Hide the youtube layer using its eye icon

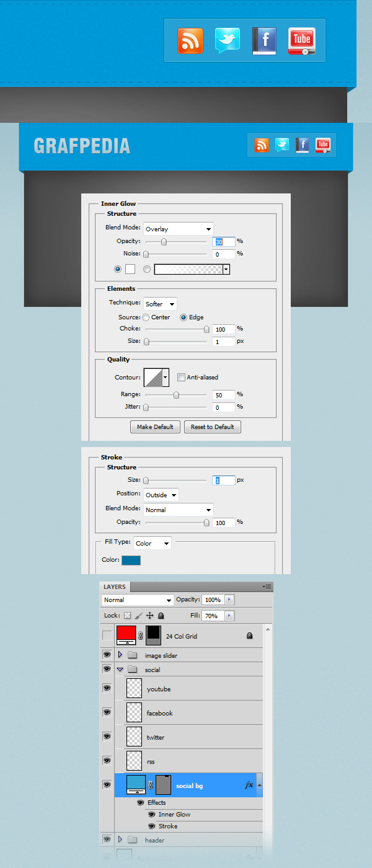pos(107,688)
